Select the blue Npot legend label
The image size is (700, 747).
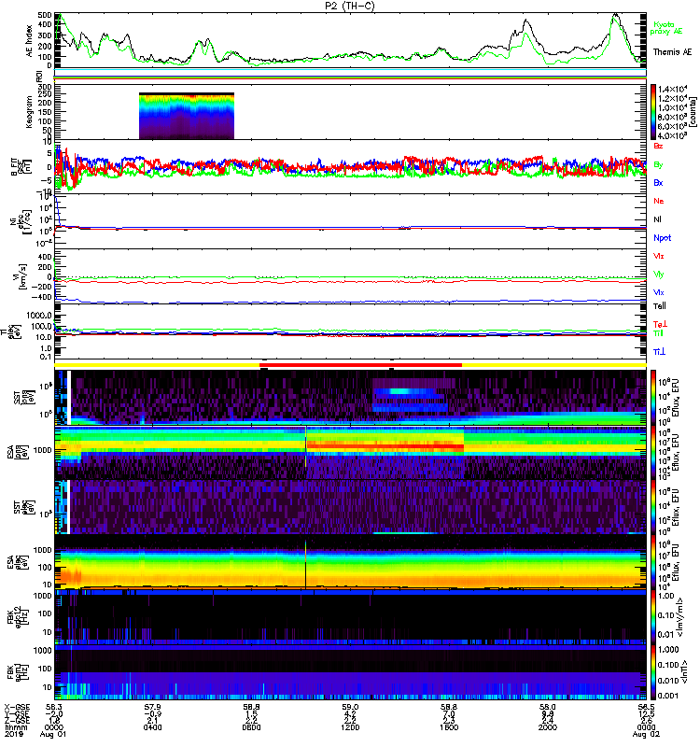tap(663, 238)
